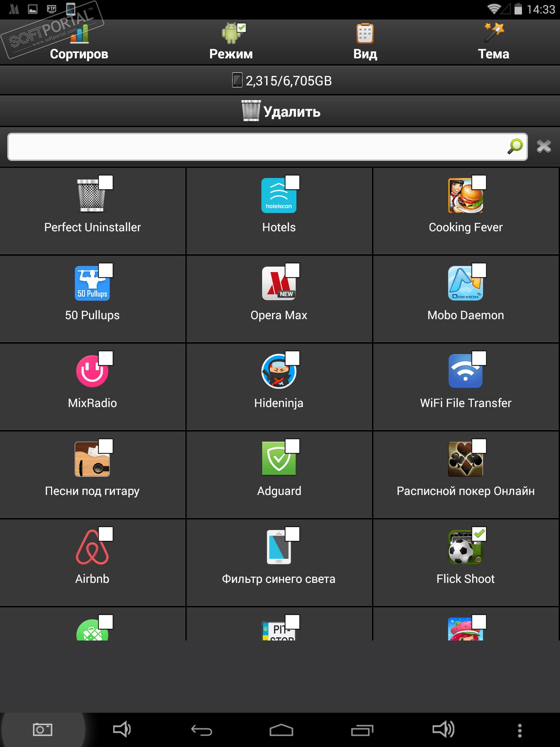Image resolution: width=560 pixels, height=747 pixels.
Task: Raise volume with the navigation bar speaker
Action: click(443, 730)
